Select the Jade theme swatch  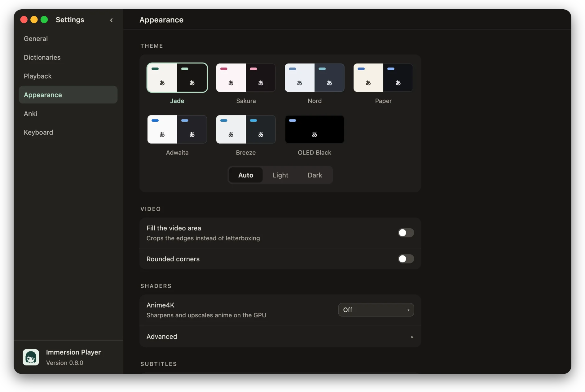pyautogui.click(x=177, y=78)
